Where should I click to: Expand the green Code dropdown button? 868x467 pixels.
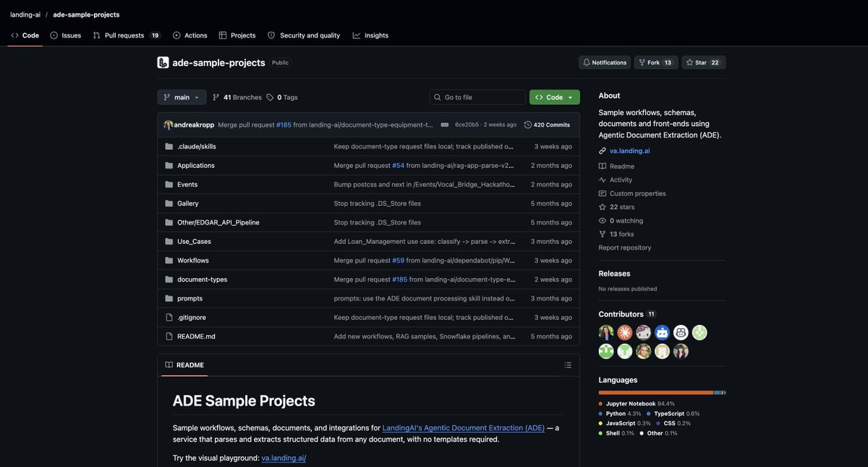(x=555, y=97)
